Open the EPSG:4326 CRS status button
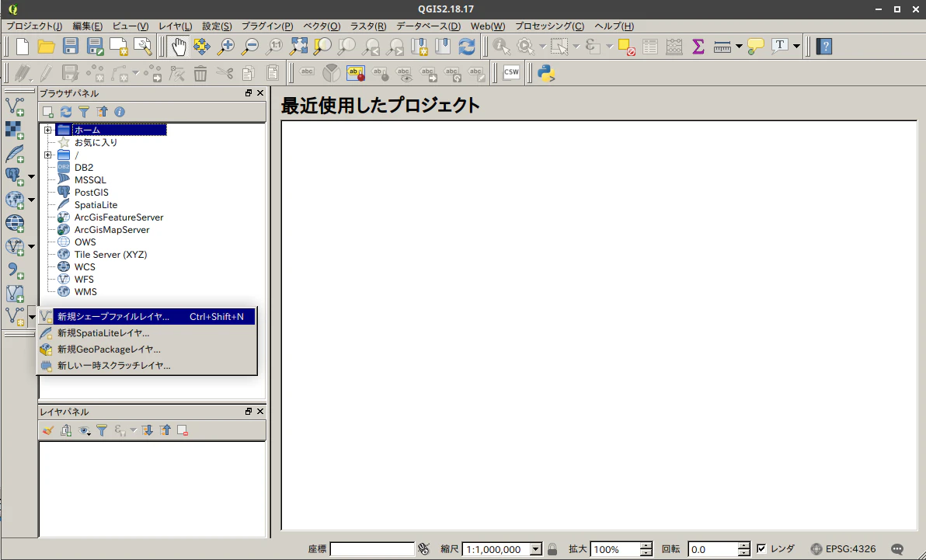Screen dimensions: 926x560 click(x=844, y=549)
